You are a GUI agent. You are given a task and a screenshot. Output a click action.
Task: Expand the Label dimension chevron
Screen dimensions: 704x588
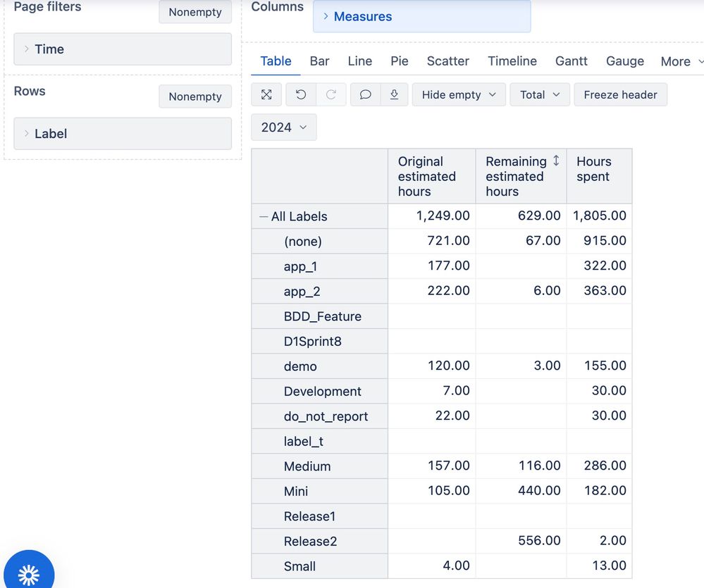(x=27, y=133)
